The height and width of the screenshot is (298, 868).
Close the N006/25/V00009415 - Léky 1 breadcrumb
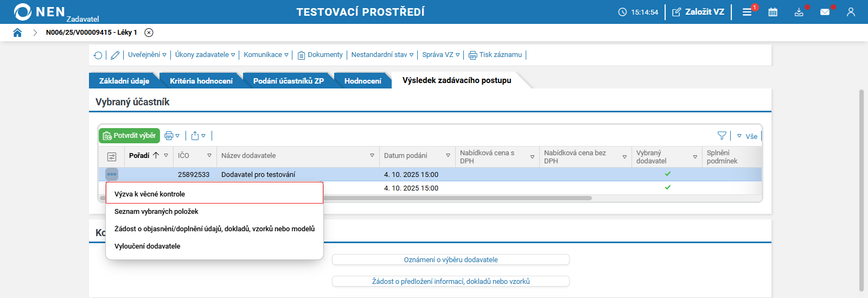click(149, 33)
